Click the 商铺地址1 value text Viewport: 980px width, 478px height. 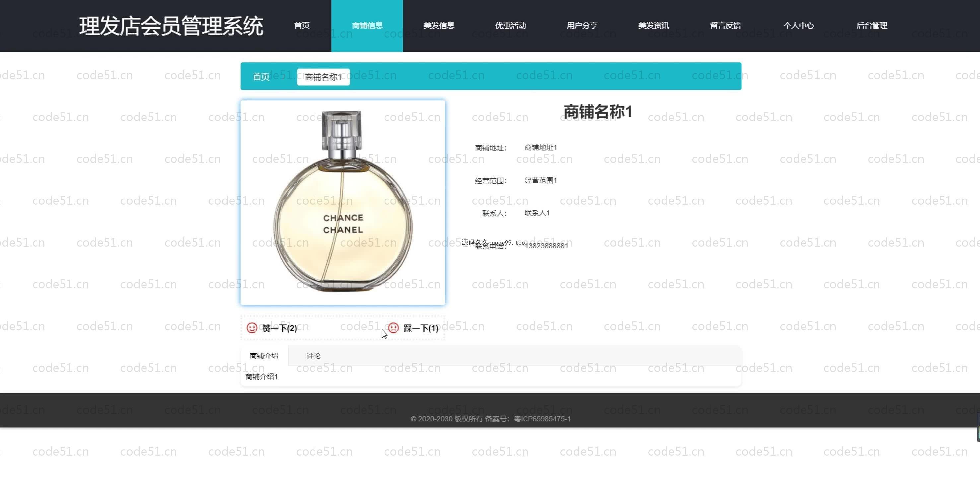click(x=541, y=147)
